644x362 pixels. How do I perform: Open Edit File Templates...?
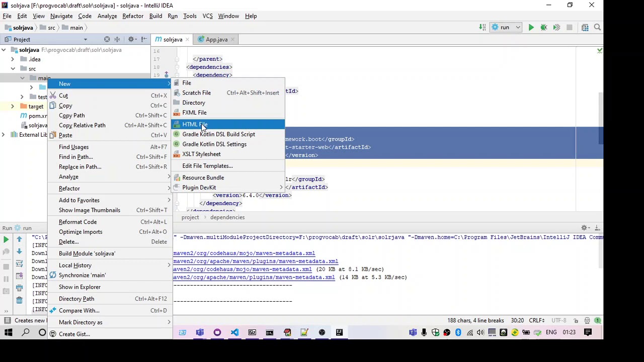(228, 166)
